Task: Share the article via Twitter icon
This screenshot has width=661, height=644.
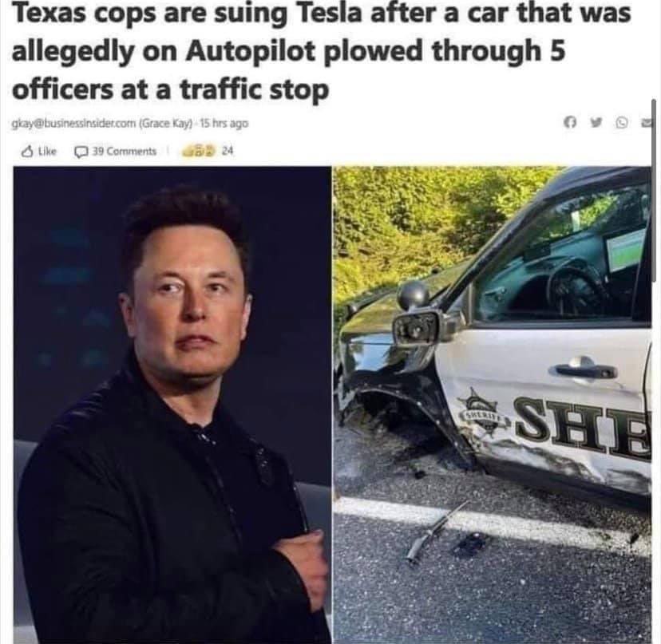Action: tap(596, 123)
